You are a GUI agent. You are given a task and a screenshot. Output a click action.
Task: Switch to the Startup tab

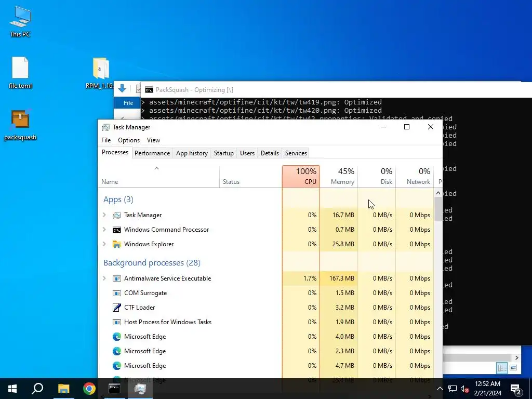(223, 153)
